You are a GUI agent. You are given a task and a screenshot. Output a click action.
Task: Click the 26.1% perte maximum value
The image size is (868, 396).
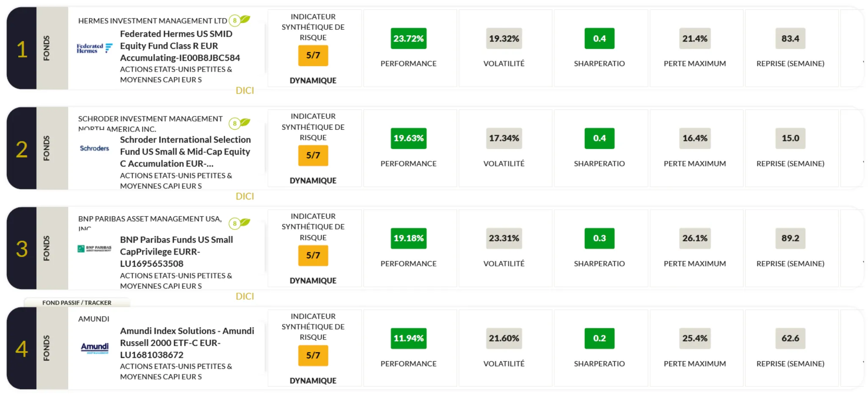point(695,238)
